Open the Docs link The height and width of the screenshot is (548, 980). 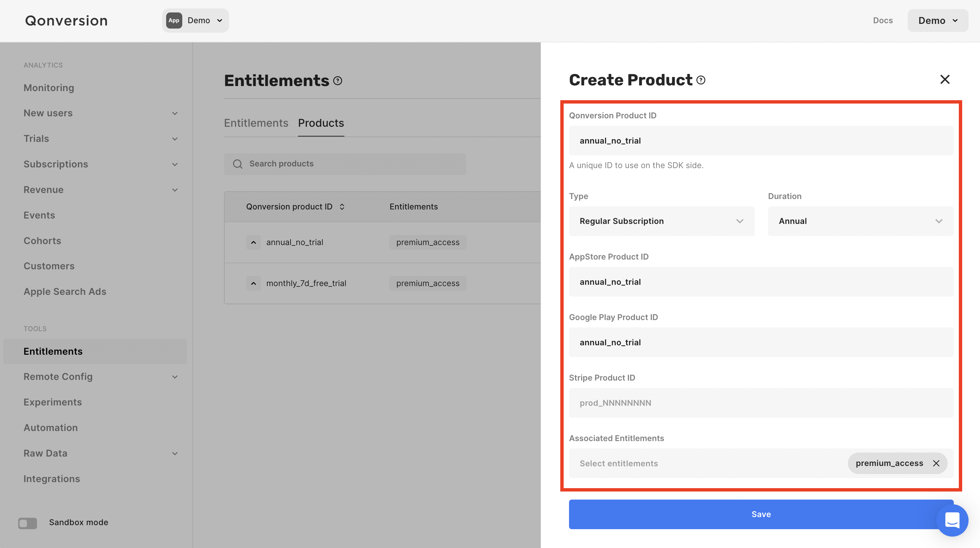click(x=882, y=21)
